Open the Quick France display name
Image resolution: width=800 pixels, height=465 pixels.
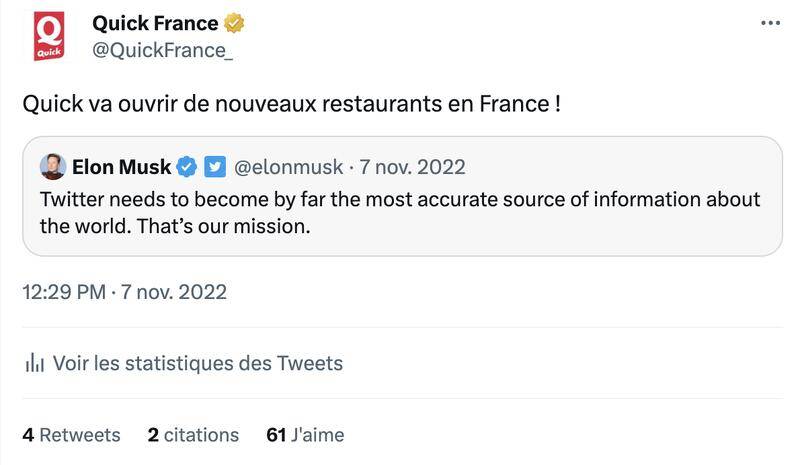tap(155, 23)
